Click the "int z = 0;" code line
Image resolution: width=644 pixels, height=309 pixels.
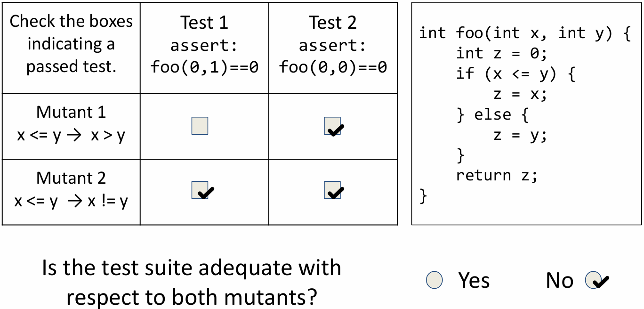(x=501, y=54)
